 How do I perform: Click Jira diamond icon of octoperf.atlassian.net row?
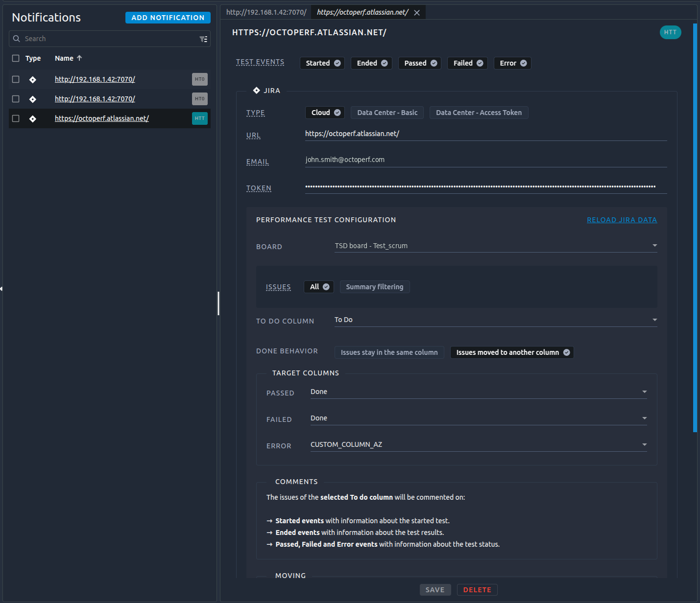pos(33,118)
